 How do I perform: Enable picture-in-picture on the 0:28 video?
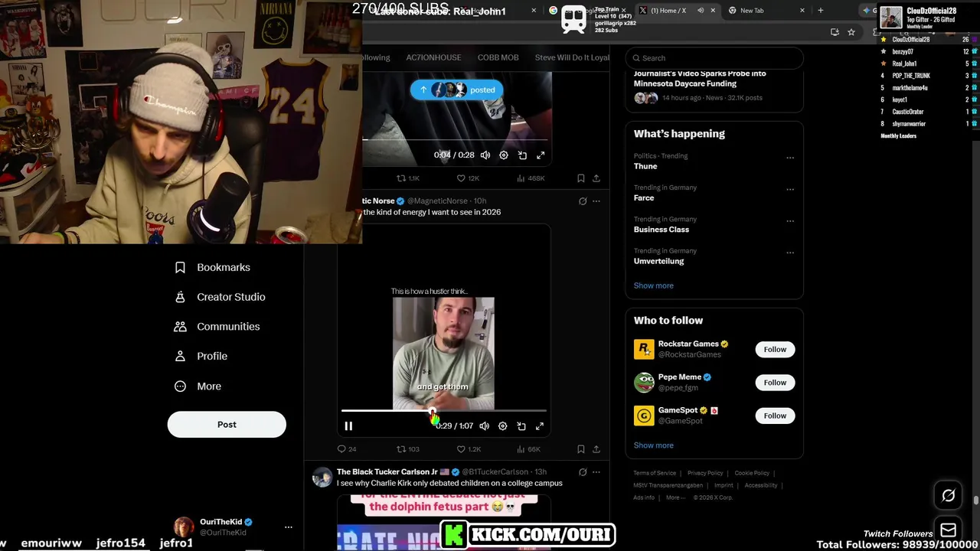[522, 155]
